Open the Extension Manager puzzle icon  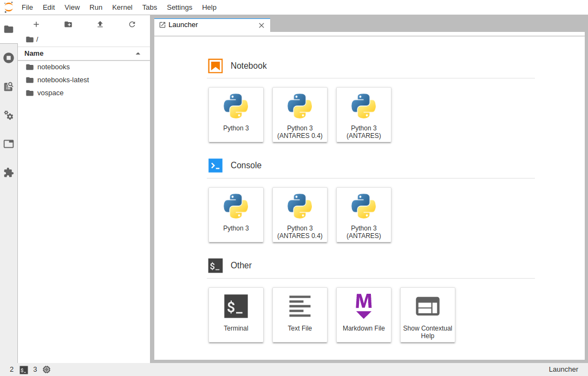click(x=9, y=173)
